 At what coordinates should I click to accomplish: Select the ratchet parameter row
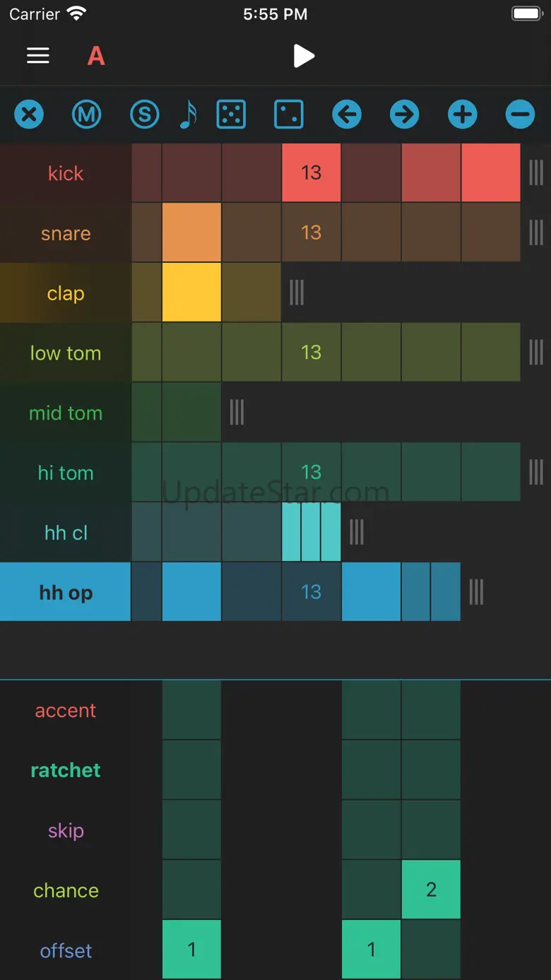(x=66, y=770)
